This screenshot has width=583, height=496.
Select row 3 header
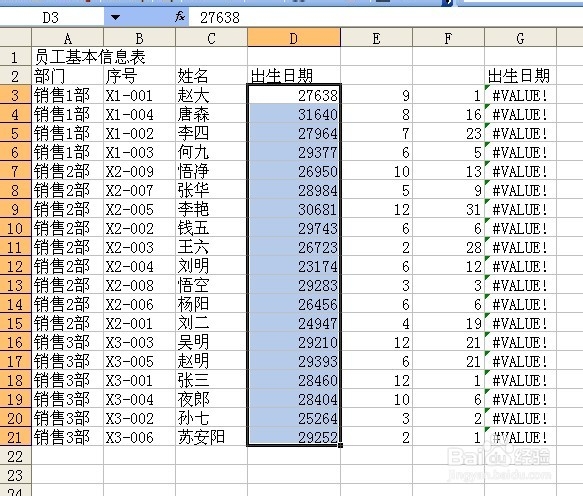[x=15, y=95]
